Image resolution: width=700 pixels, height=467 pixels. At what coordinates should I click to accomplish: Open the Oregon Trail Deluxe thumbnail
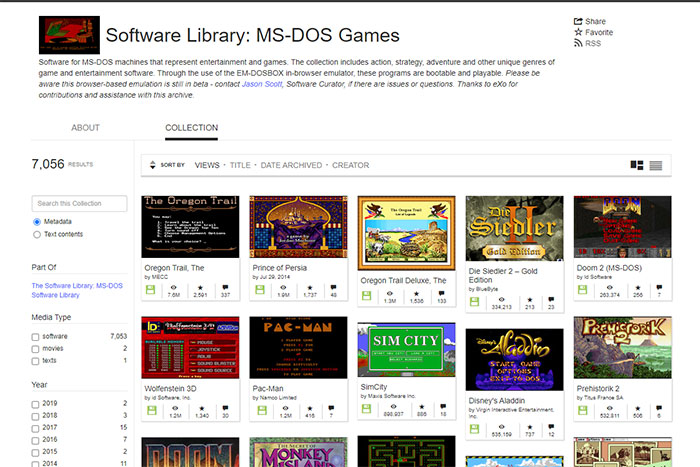click(x=406, y=233)
